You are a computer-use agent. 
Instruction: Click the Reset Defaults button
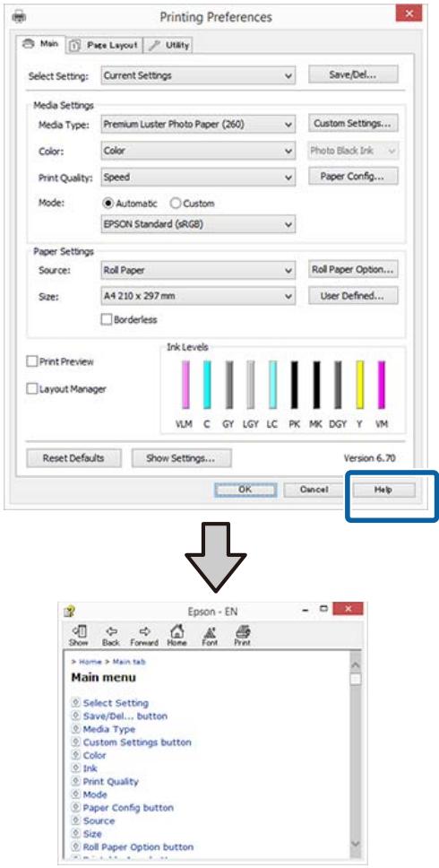73,458
